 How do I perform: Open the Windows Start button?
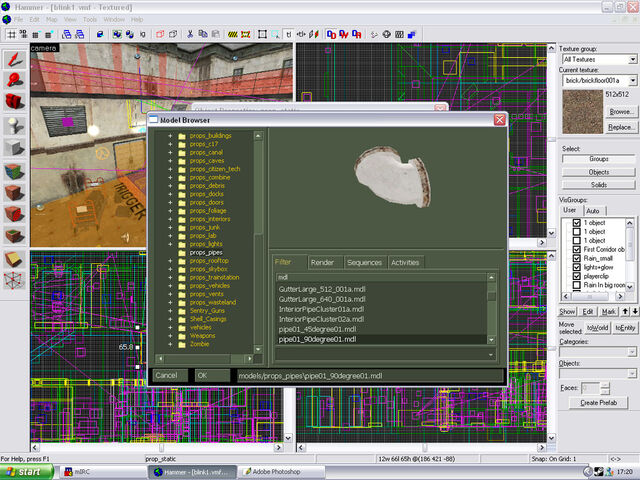point(27,472)
